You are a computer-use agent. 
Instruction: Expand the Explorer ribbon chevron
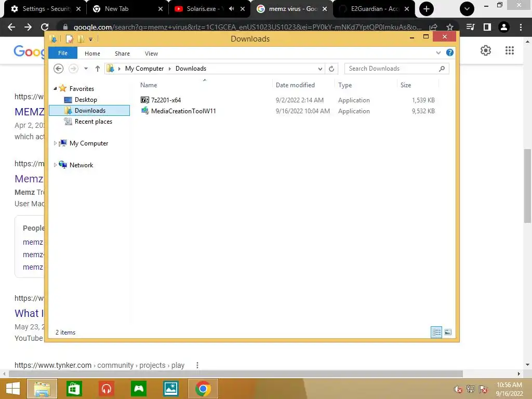point(438,52)
